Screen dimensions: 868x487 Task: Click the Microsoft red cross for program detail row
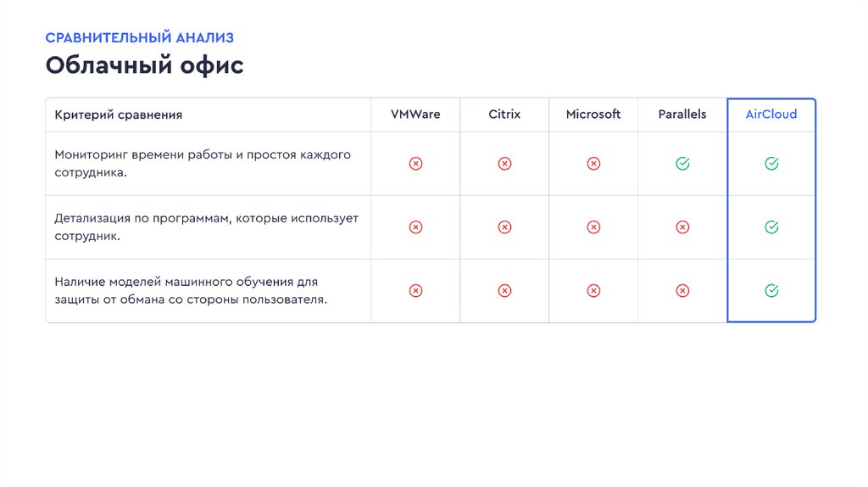click(x=593, y=227)
